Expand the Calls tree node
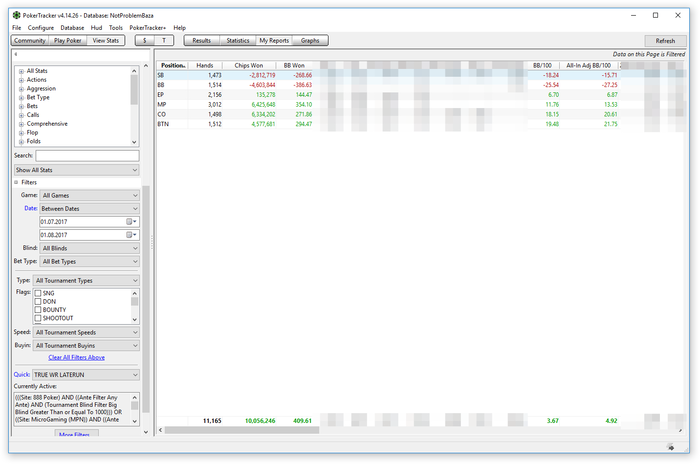The image size is (700, 464). [x=21, y=115]
